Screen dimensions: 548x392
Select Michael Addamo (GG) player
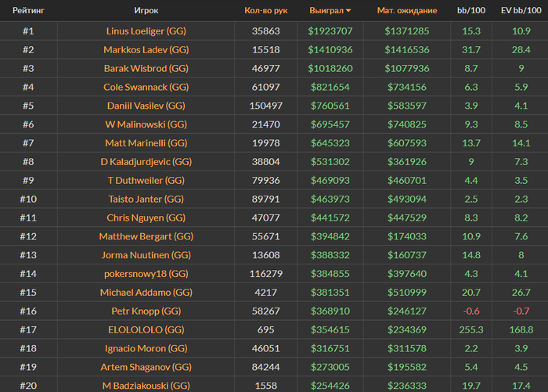coord(146,293)
